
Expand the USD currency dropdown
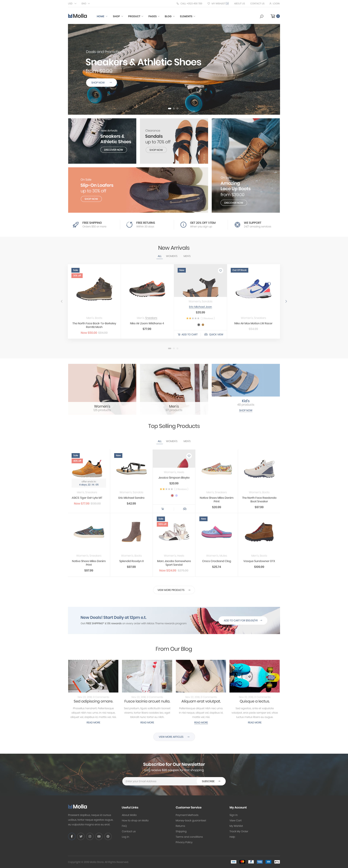(72, 3)
